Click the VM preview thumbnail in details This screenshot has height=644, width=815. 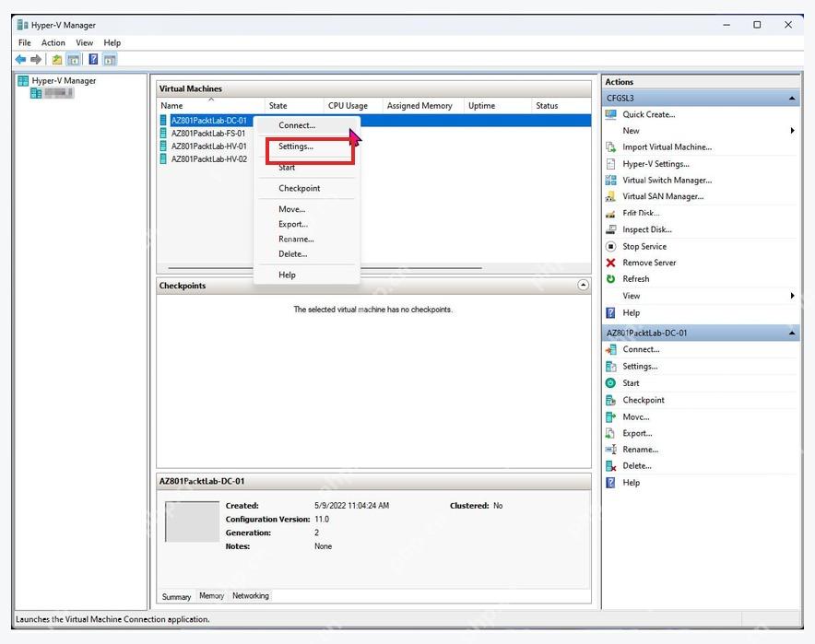[192, 521]
